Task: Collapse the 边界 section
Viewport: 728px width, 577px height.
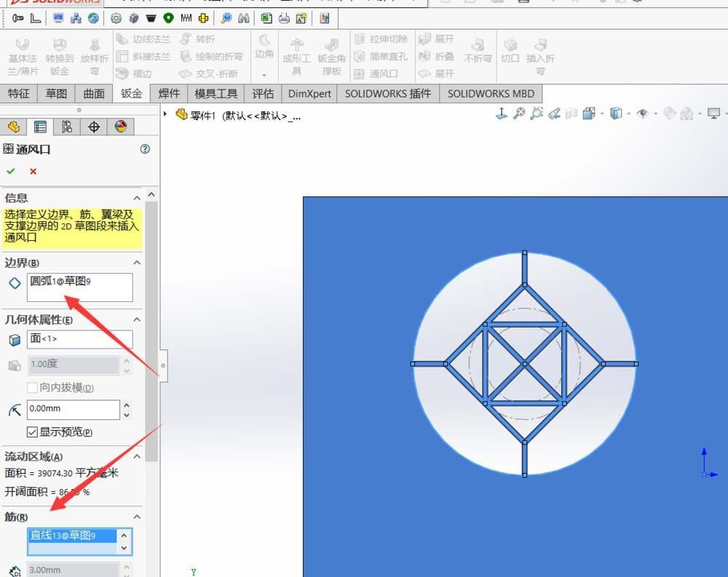Action: tap(137, 262)
